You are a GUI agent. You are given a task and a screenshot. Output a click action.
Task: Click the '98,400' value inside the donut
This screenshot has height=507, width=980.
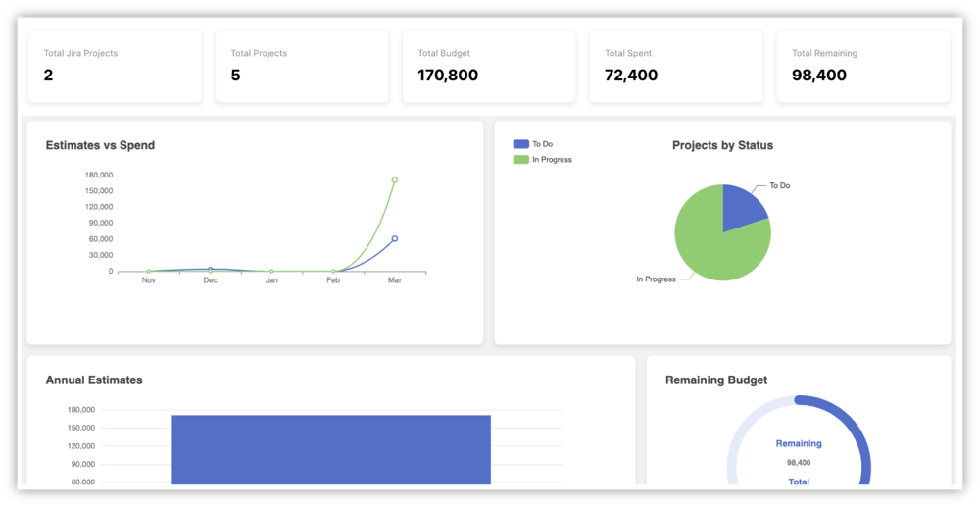(799, 463)
